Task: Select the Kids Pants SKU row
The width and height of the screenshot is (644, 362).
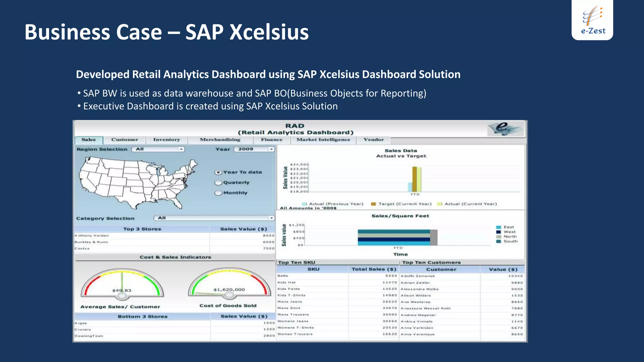Action: [x=337, y=289]
